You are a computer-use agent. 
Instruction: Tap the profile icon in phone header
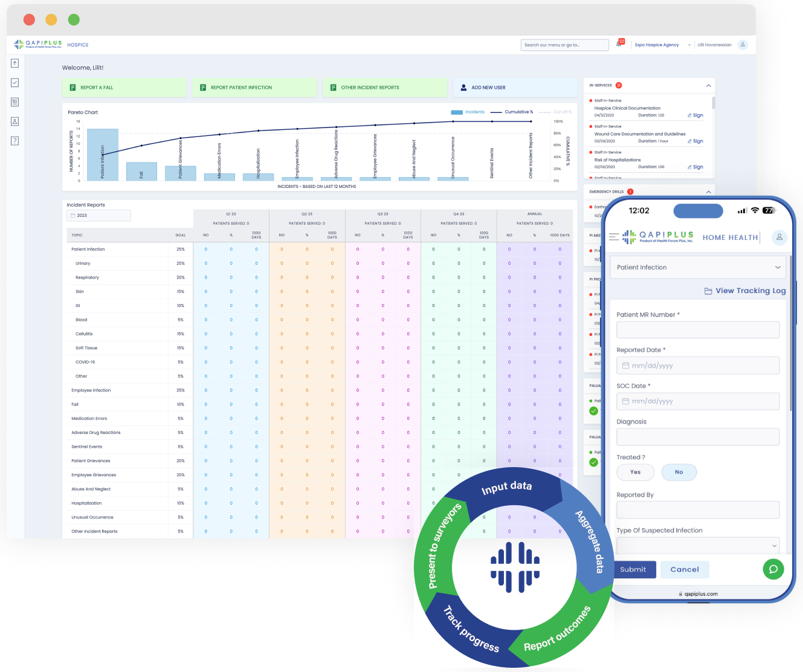pos(779,237)
